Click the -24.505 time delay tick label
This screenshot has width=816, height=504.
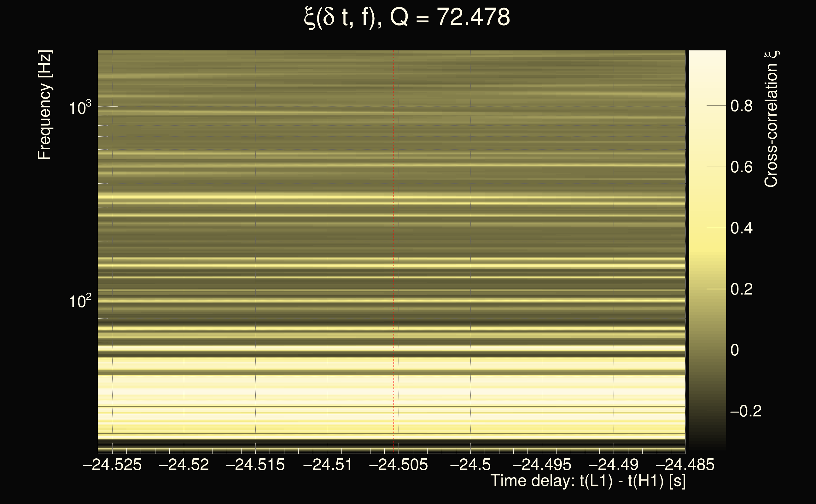pos(399,465)
